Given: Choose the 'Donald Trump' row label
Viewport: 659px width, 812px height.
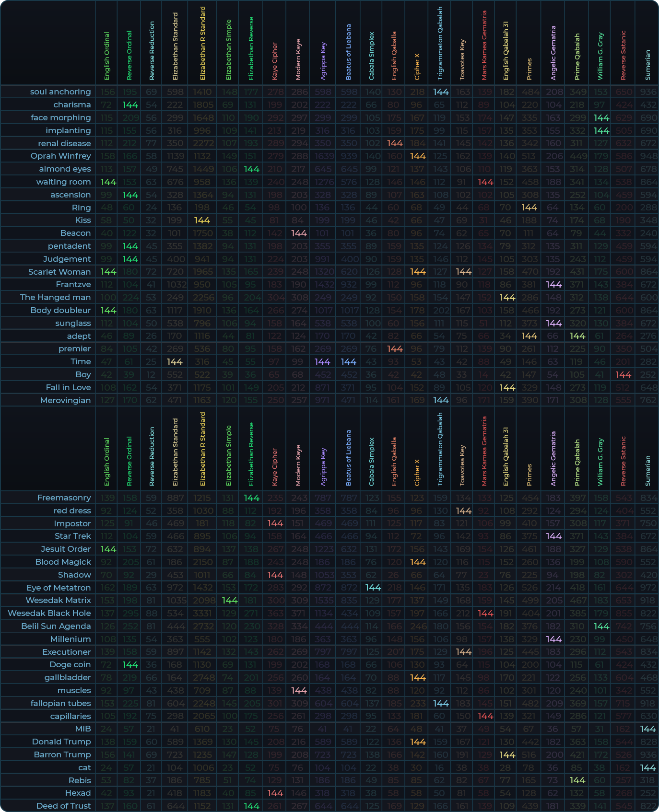Looking at the screenshot, I should pyautogui.click(x=61, y=742).
